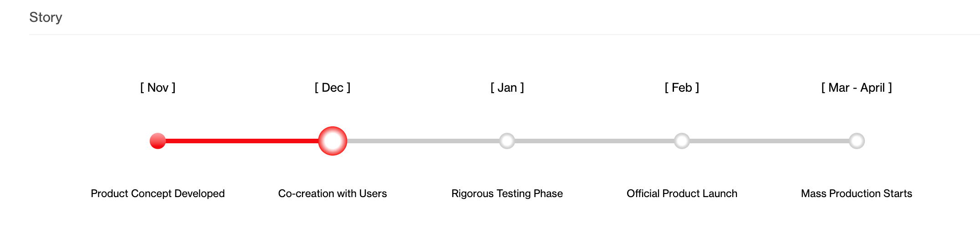
Task: Select the large red-ringed Dec timeline marker
Action: tap(332, 141)
